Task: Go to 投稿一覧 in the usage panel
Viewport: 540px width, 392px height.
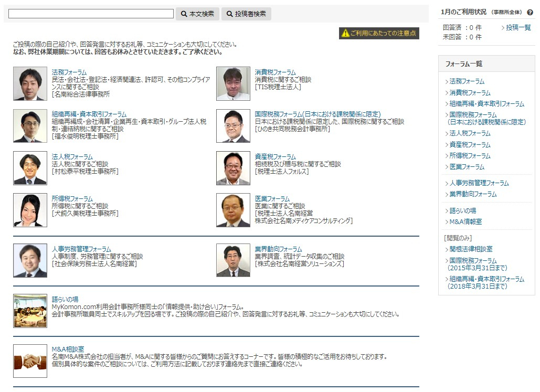Action: [x=518, y=27]
